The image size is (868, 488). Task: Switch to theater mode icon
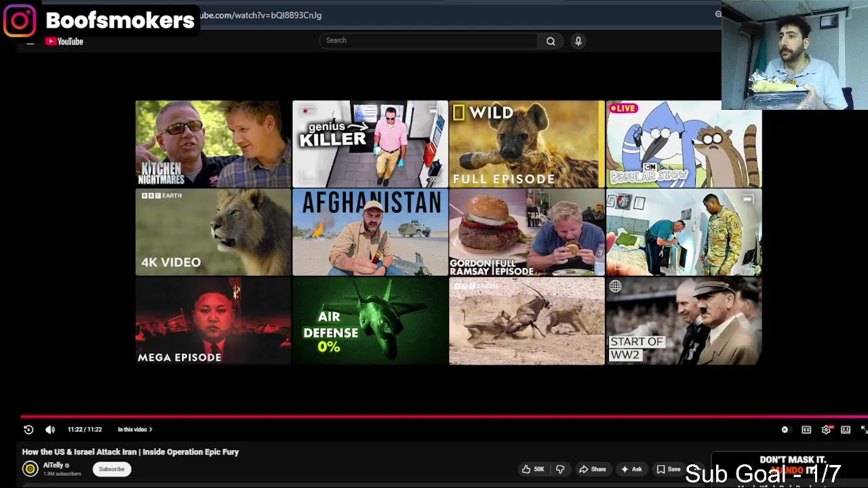[846, 430]
